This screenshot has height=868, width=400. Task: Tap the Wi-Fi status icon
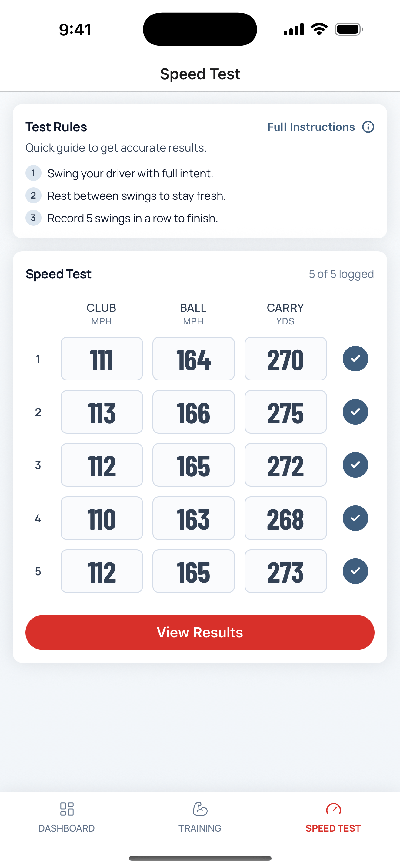click(x=318, y=30)
